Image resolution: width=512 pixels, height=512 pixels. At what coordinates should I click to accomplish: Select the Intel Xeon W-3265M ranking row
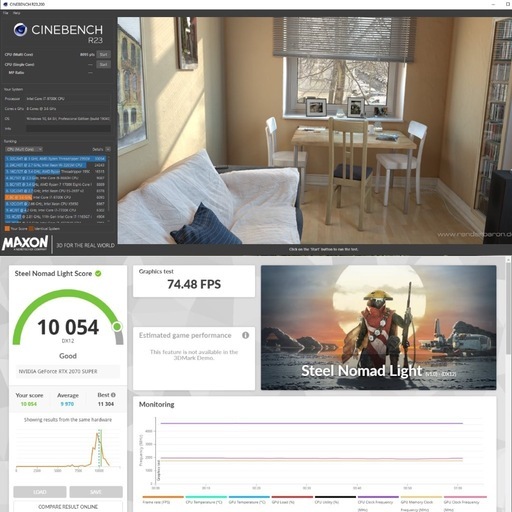pyautogui.click(x=55, y=165)
